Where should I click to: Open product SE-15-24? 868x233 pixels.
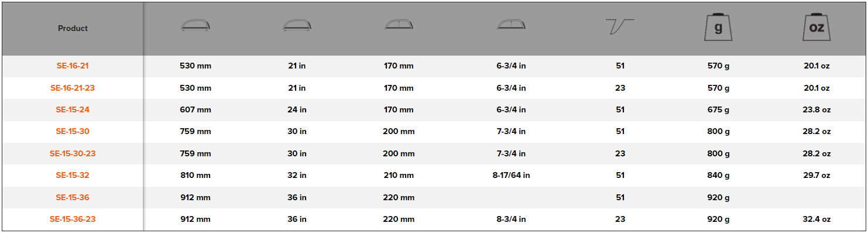[73, 109]
